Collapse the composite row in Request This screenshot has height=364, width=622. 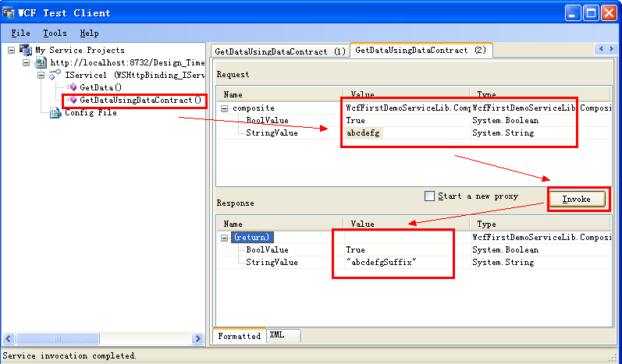[225, 108]
